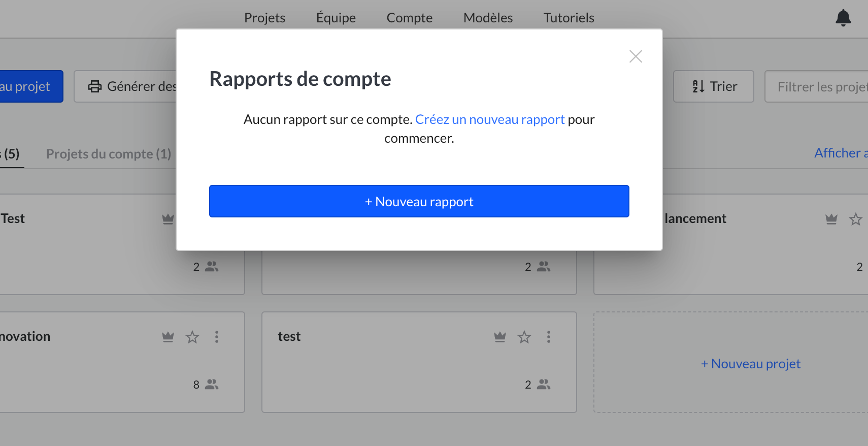Viewport: 868px width, 446px height.
Task: Open the lowercase test project title
Action: click(289, 336)
